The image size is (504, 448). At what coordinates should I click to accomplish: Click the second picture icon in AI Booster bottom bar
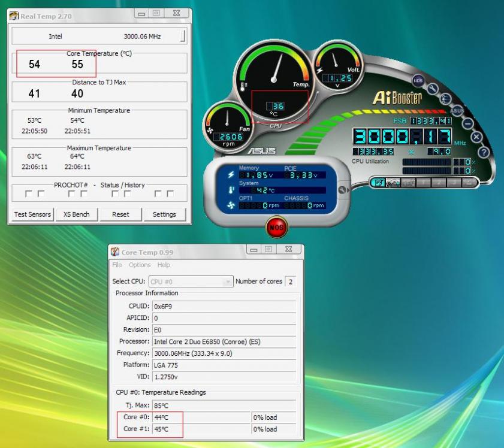pos(393,183)
